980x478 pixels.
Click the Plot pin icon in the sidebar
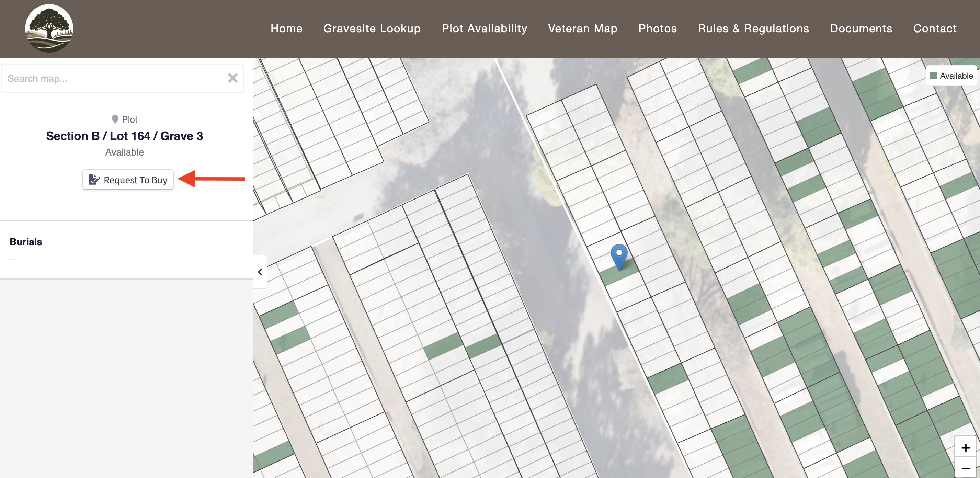[x=115, y=119]
